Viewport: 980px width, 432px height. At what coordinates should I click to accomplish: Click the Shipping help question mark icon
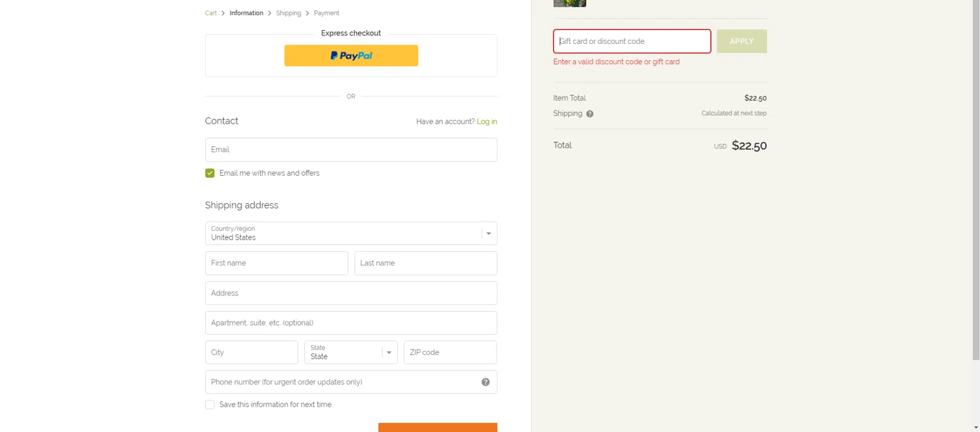click(x=589, y=114)
